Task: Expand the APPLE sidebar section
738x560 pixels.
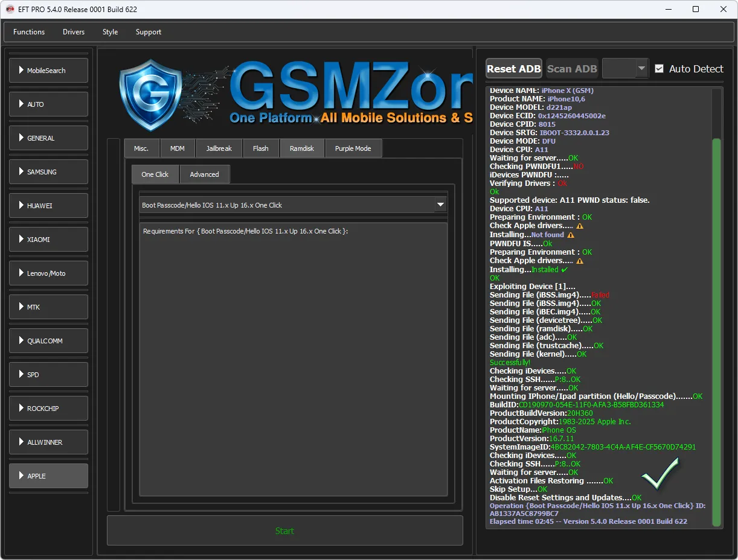Action: tap(48, 476)
